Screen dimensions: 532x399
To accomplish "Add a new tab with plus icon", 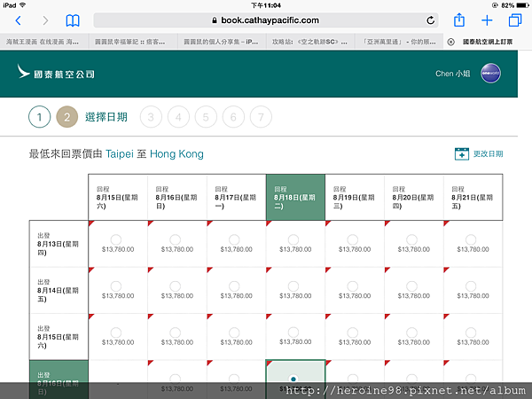I will tap(487, 20).
